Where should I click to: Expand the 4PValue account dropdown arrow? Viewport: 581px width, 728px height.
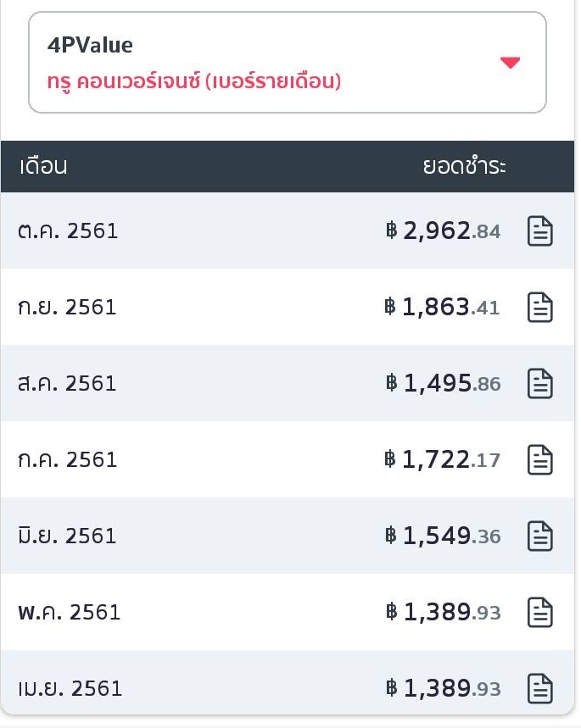[x=510, y=63]
